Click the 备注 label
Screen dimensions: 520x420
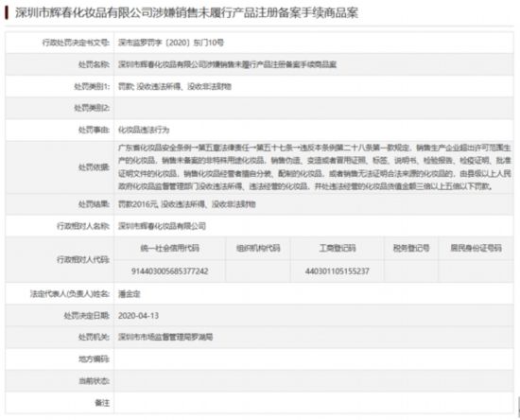click(102, 403)
